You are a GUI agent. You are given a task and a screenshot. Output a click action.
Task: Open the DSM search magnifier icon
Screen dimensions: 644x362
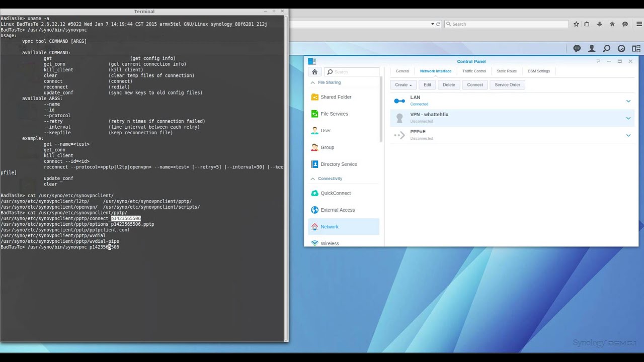(607, 49)
